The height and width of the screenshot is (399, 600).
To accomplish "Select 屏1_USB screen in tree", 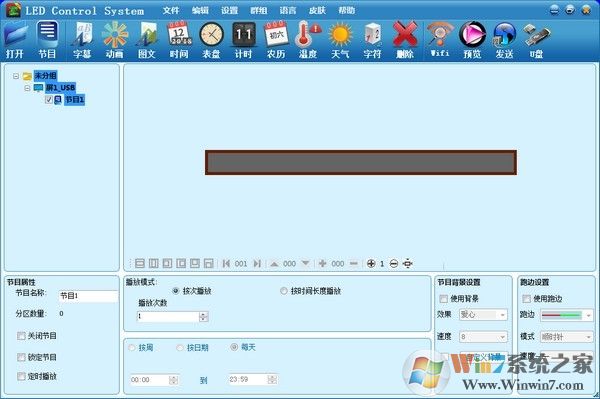I will 60,88.
